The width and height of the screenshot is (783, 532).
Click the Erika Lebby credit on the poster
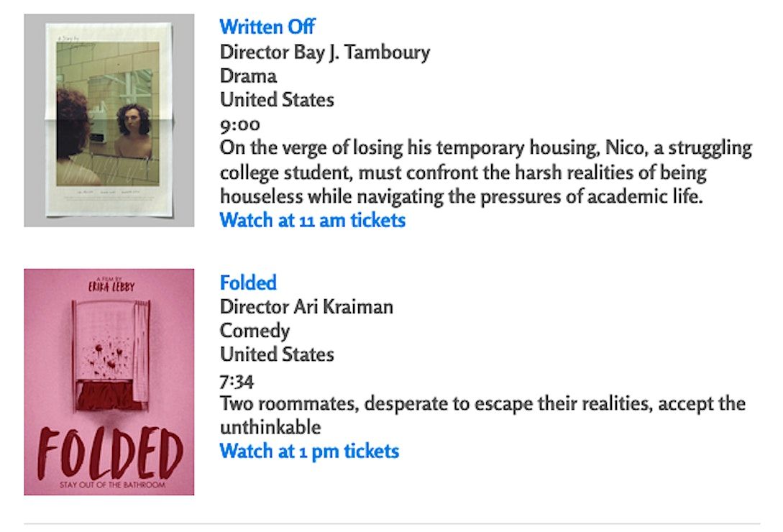pos(111,286)
